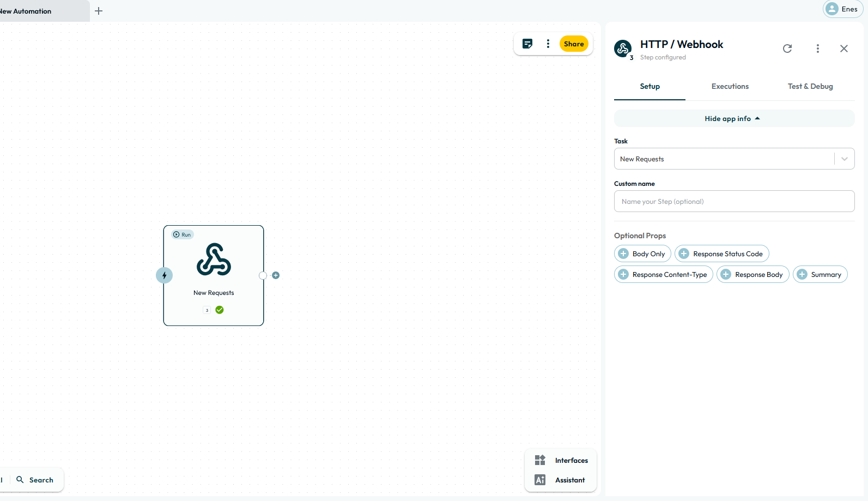Collapse app info with Hide app info
Screen dimensions: 868x501
tap(733, 119)
